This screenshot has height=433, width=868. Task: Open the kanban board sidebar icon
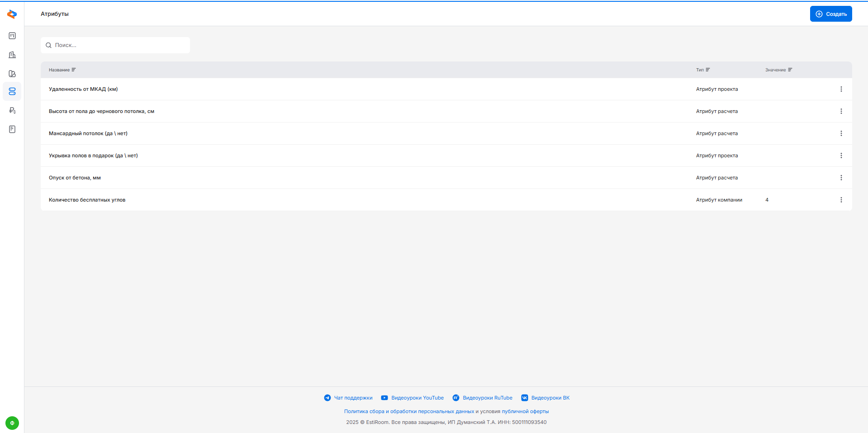pyautogui.click(x=12, y=36)
